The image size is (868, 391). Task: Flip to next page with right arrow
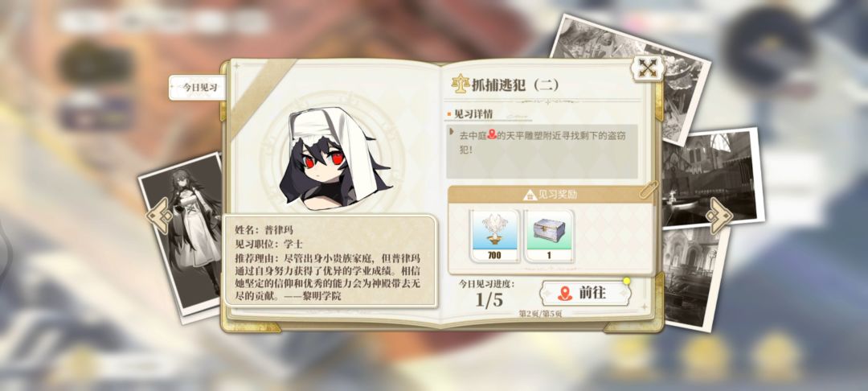click(x=719, y=216)
